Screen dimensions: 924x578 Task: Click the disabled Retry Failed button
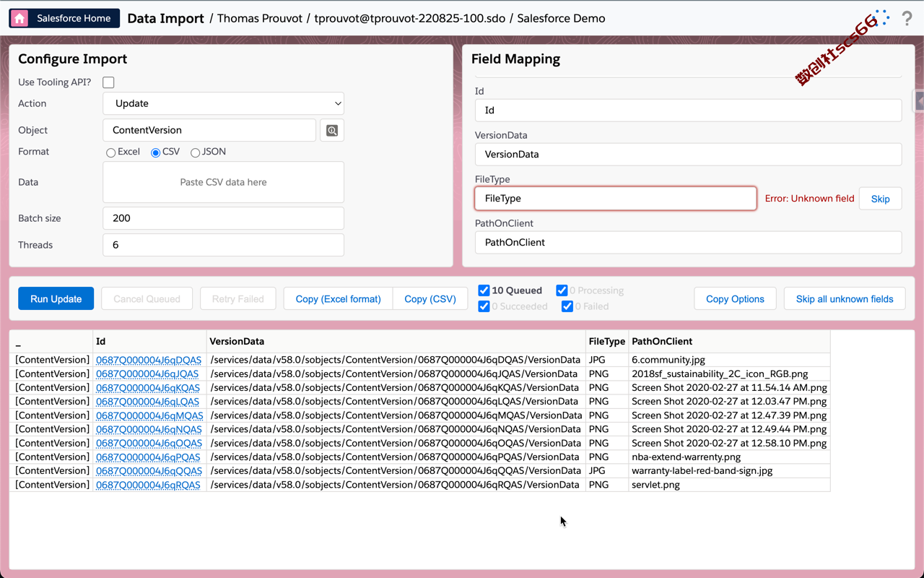click(x=238, y=298)
